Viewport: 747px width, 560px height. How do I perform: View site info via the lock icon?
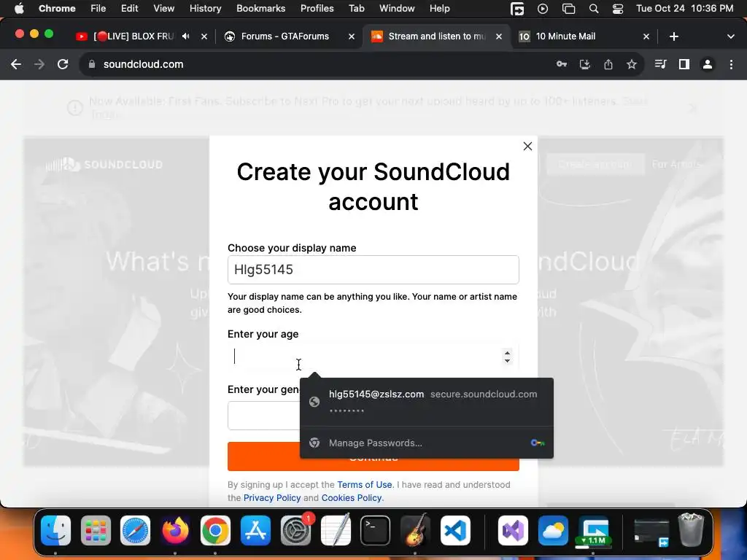92,64
